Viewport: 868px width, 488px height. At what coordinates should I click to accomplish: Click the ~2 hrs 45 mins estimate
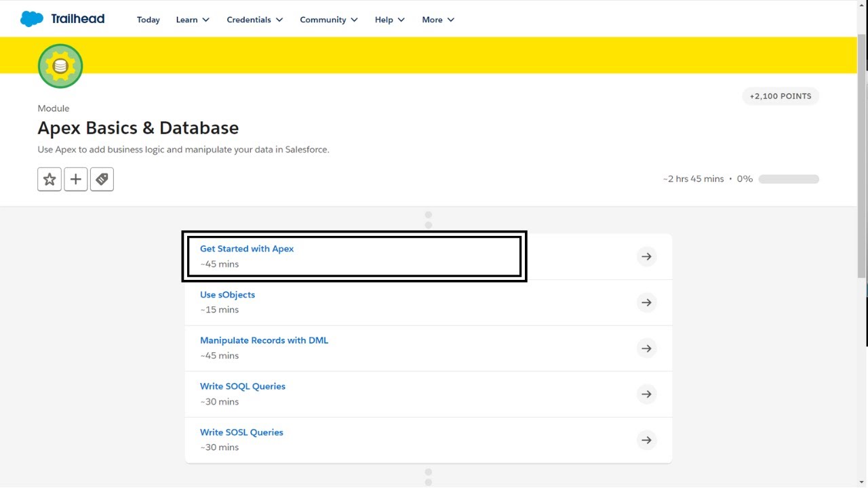[694, 179]
